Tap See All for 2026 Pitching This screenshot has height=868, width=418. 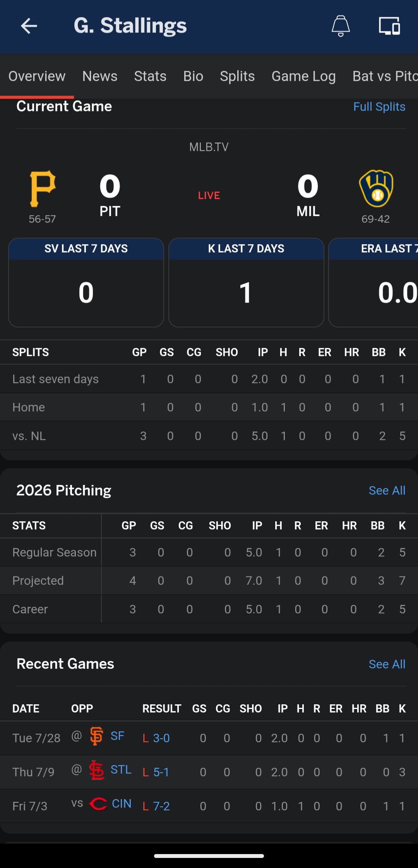click(x=387, y=490)
